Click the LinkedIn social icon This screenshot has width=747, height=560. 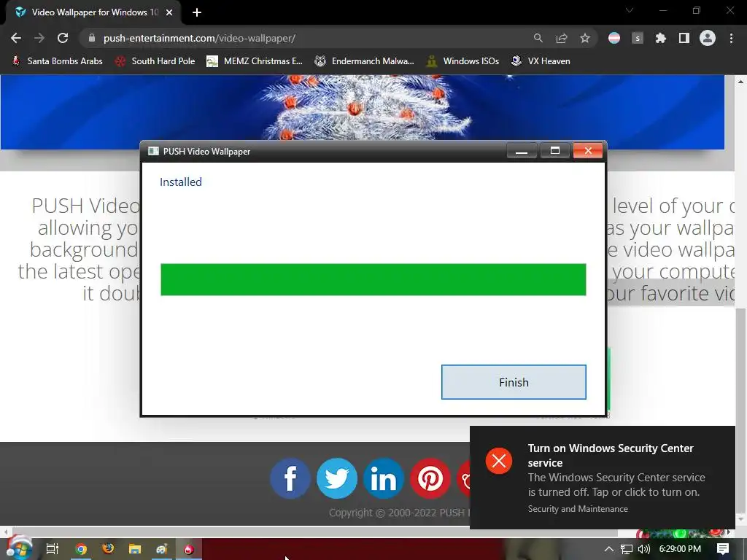[x=384, y=478]
